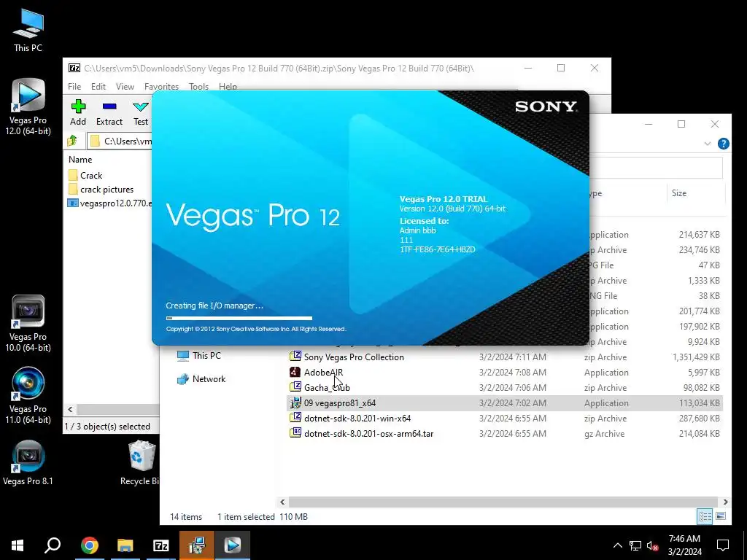Switch Explorer to large icons view
Image resolution: width=747 pixels, height=560 pixels.
721,516
